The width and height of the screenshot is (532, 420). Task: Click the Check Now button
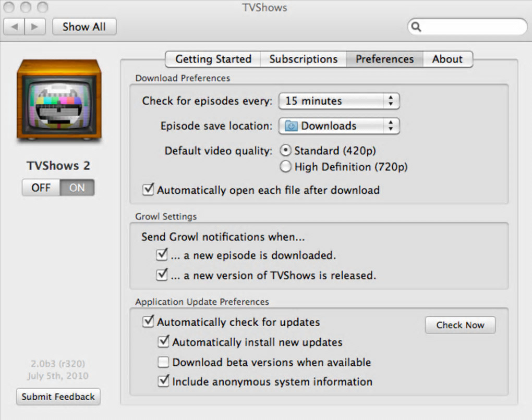coord(460,325)
